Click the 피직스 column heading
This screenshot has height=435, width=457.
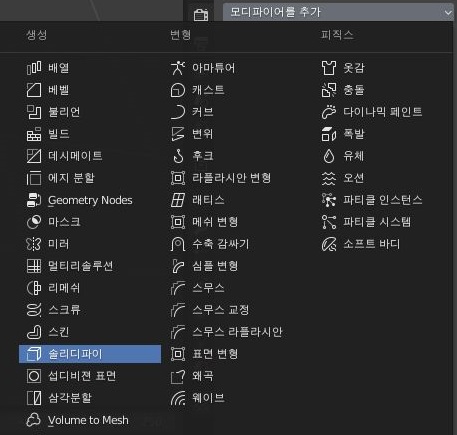[x=337, y=35]
